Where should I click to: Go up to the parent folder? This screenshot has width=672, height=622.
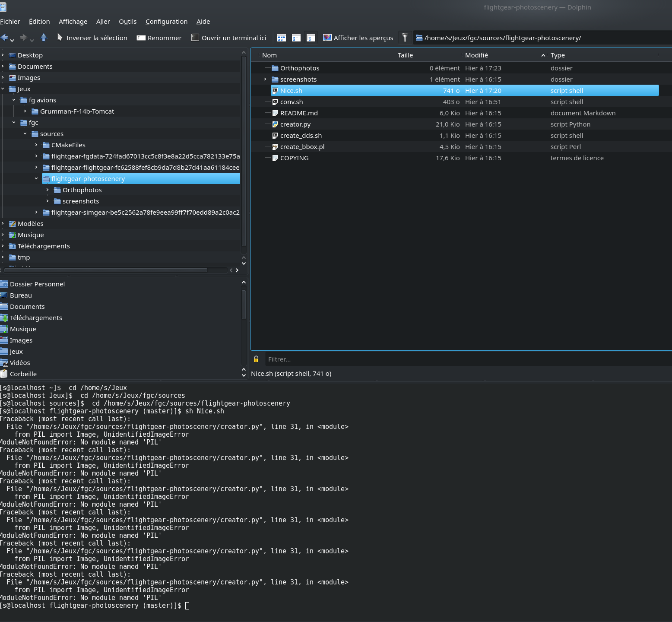(44, 38)
